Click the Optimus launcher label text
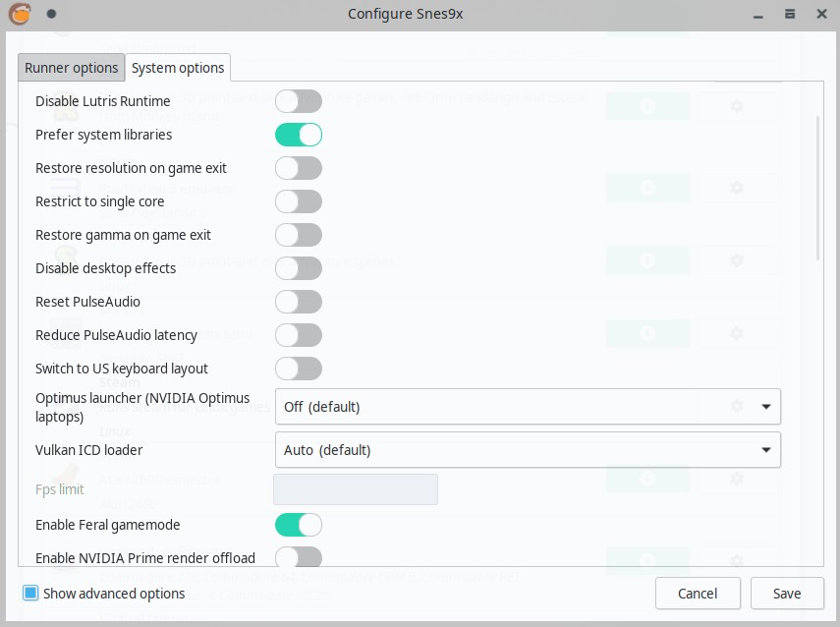This screenshot has height=627, width=840. [x=142, y=407]
